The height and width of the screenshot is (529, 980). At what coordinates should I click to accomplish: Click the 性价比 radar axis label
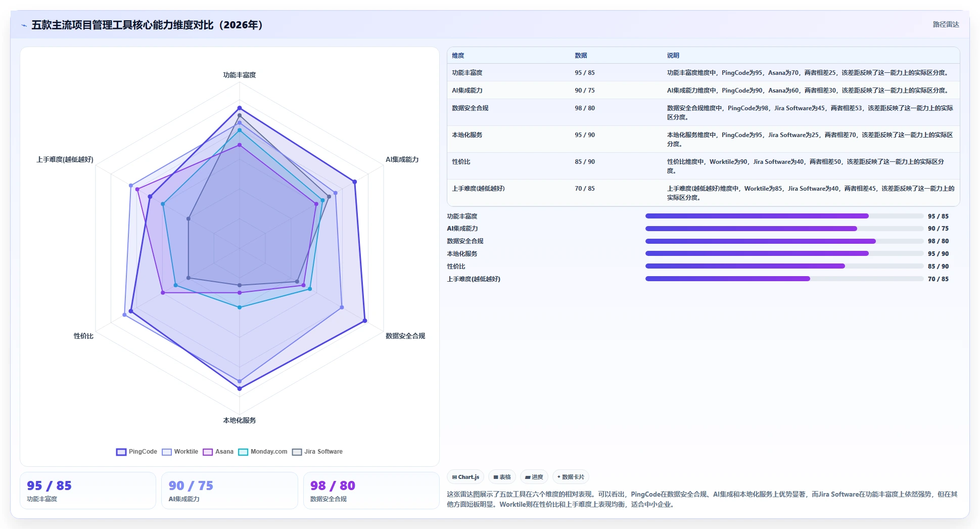(x=83, y=336)
